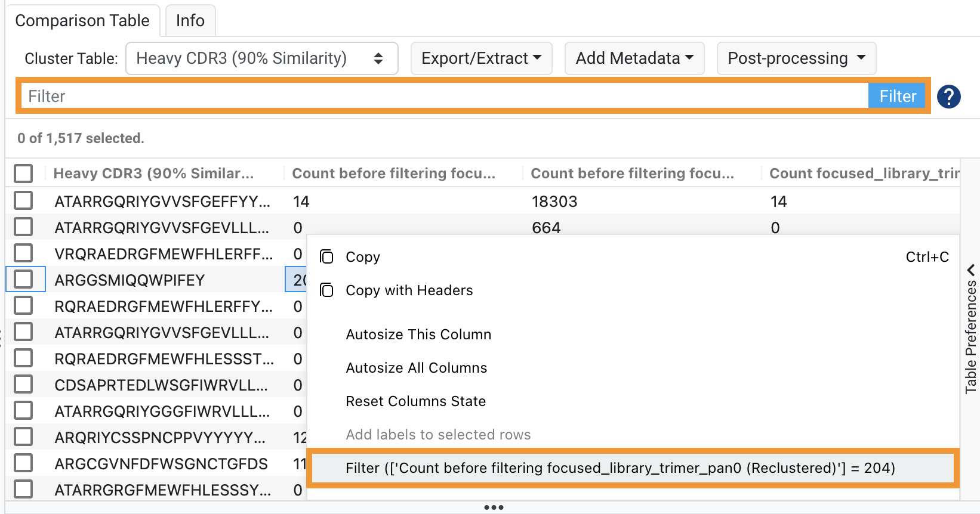Open the filter help question mark icon

point(948,97)
